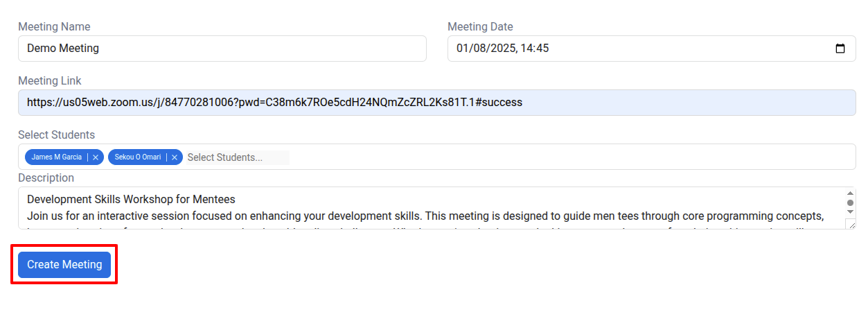Focus the Meeting Name field containing Demo Meeting
Viewport: 868px width, 312px height.
pos(222,49)
